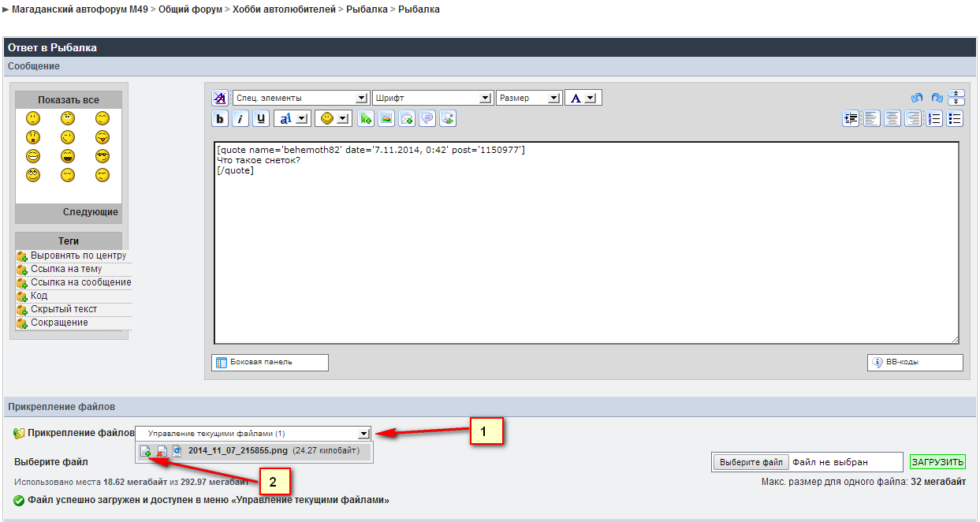
Task: Insert bulleted list
Action: point(955,119)
